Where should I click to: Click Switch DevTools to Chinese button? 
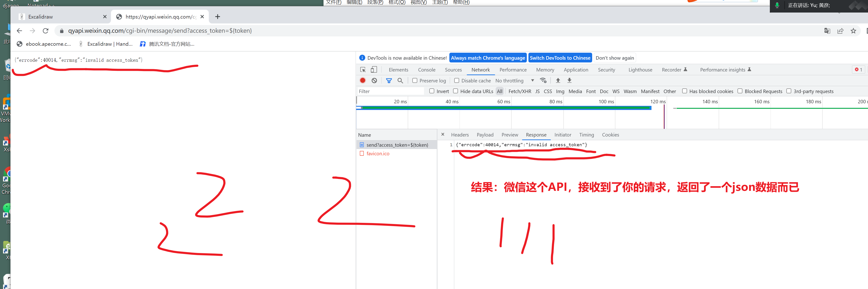coord(560,58)
